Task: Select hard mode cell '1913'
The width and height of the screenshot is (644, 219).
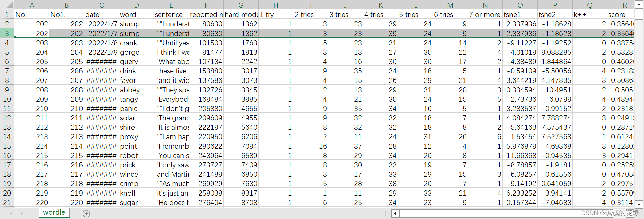Action: pyautogui.click(x=241, y=52)
